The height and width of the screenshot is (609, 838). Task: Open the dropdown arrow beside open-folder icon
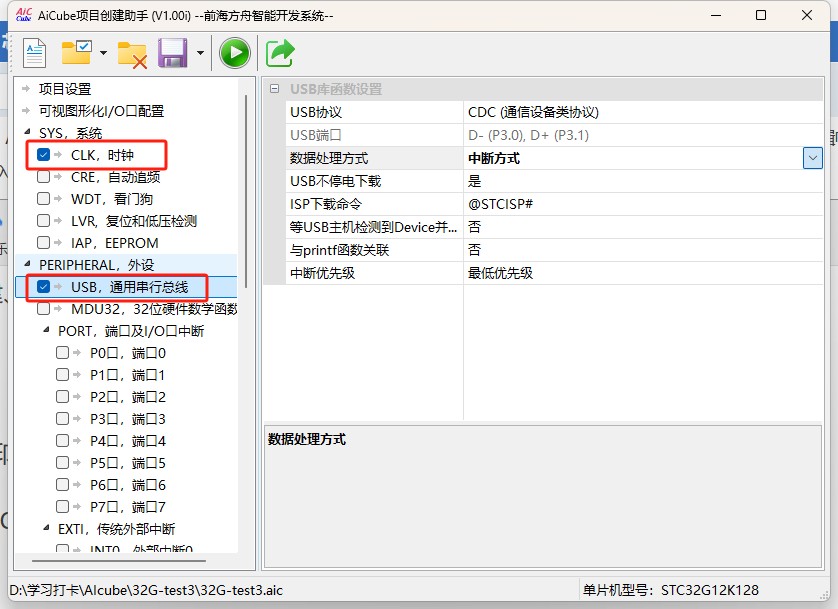pyautogui.click(x=103, y=53)
